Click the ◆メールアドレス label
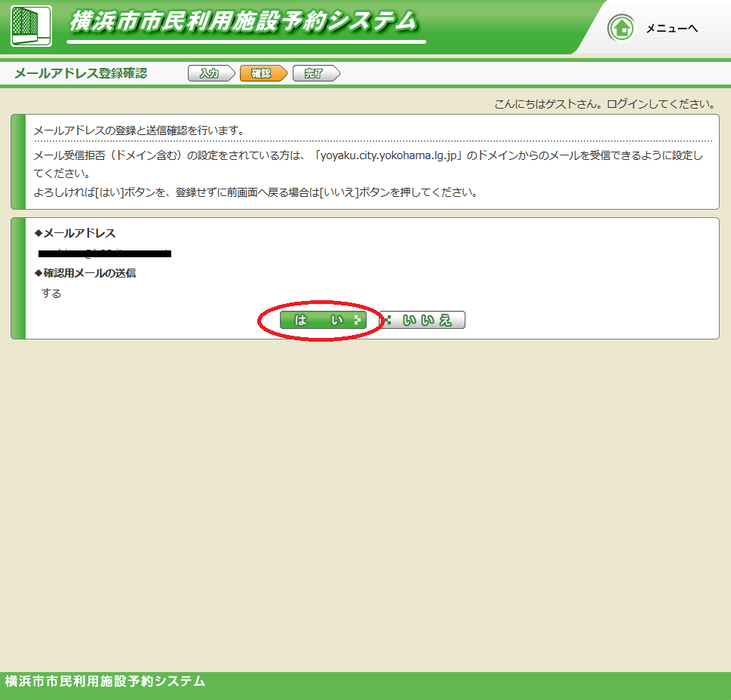This screenshot has width=731, height=700. (75, 233)
